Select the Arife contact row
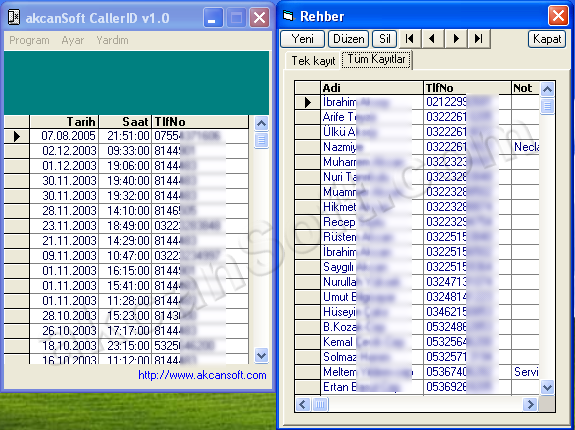 pos(417,117)
